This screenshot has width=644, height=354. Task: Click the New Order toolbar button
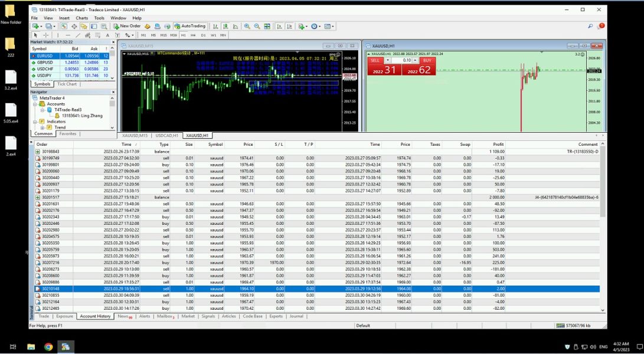click(127, 26)
